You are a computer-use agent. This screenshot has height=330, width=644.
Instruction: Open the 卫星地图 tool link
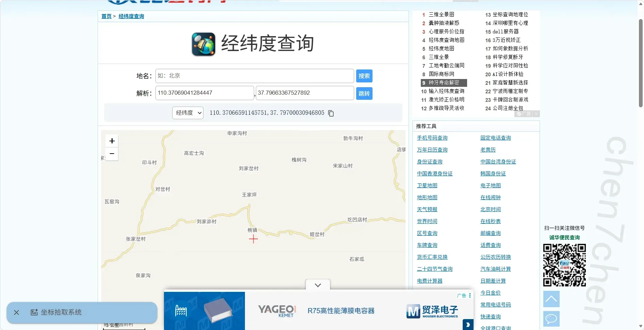tap(427, 186)
